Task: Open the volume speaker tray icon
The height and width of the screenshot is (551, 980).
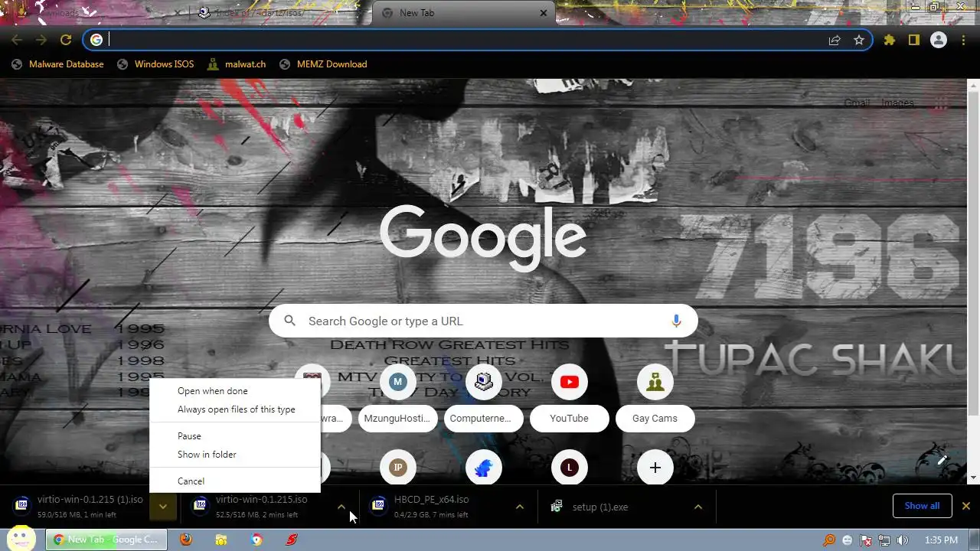Action: (903, 540)
